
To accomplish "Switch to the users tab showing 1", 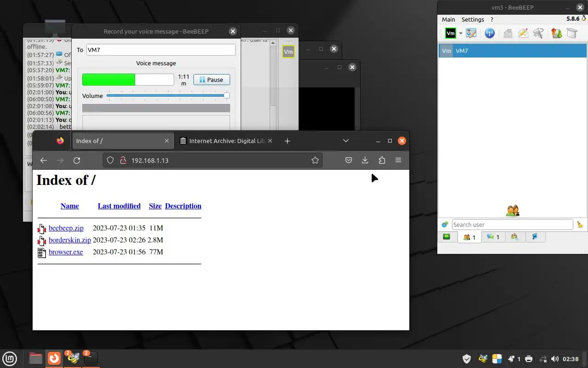I will click(x=469, y=237).
